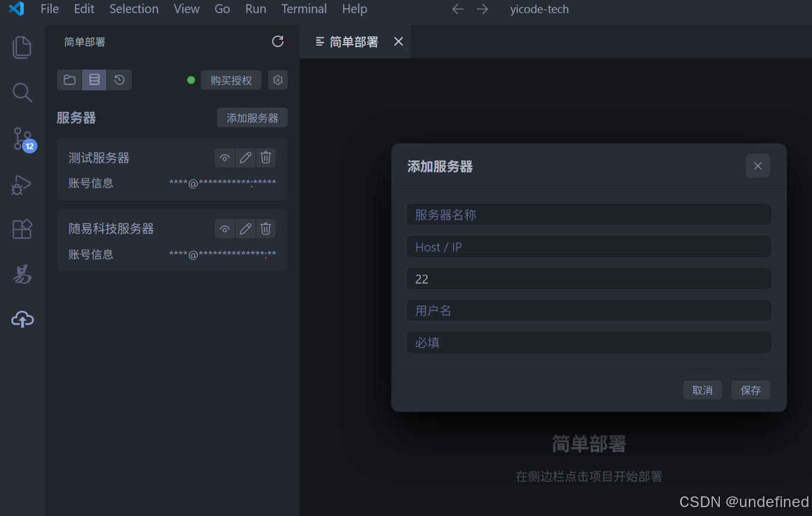
Task: Open the Go menu
Action: pos(222,9)
